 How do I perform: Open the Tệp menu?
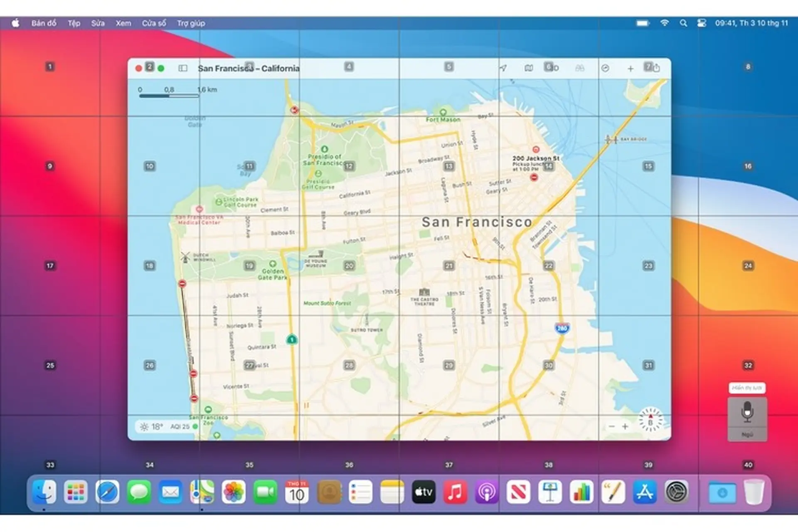pyautogui.click(x=74, y=23)
